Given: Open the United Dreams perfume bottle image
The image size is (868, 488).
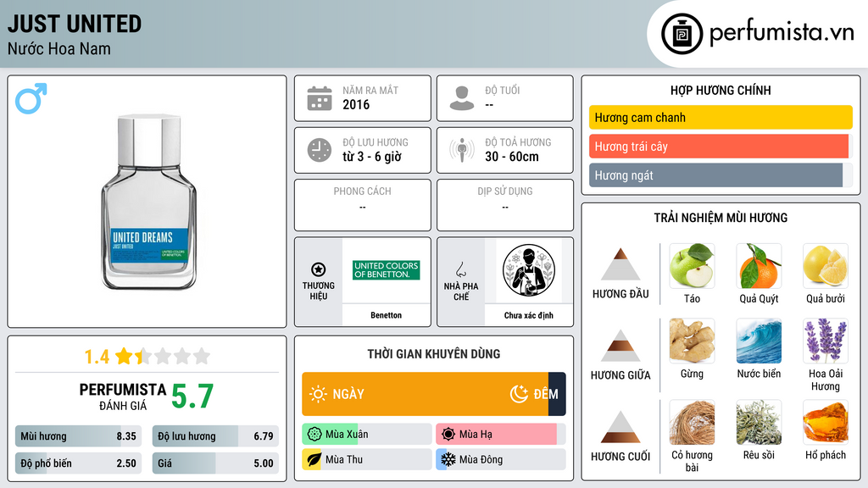Looking at the screenshot, I should pos(148,202).
